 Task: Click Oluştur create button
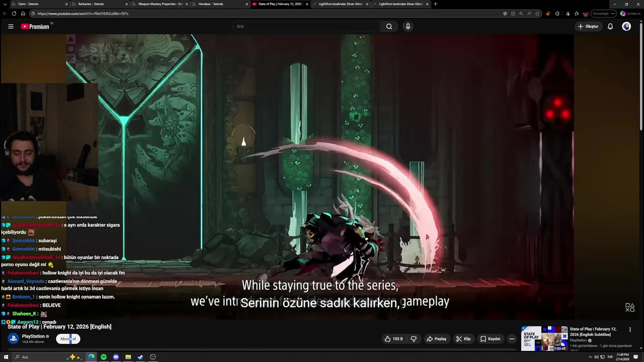[588, 27]
